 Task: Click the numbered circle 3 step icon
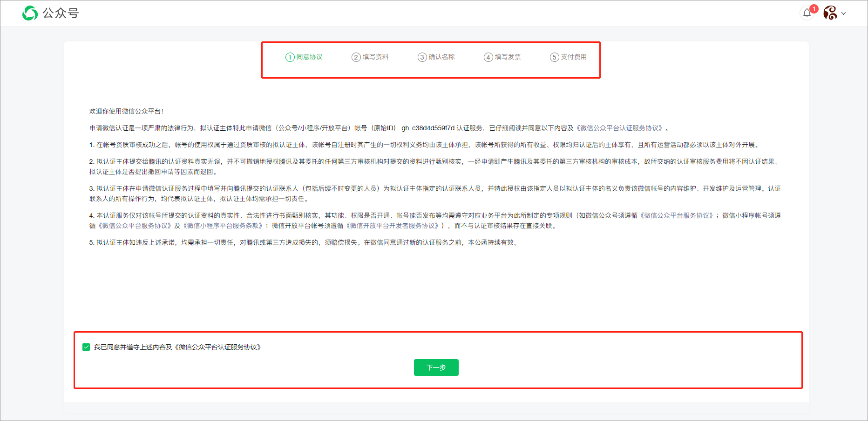pos(422,57)
